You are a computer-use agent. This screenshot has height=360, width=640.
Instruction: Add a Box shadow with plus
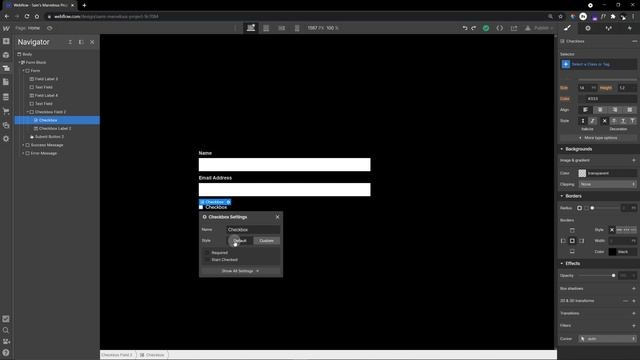(x=634, y=289)
